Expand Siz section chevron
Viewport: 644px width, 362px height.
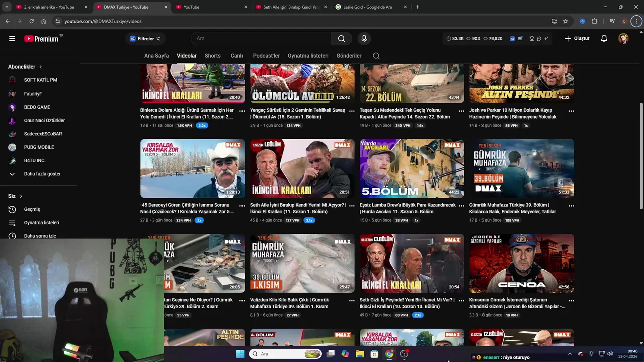21,196
